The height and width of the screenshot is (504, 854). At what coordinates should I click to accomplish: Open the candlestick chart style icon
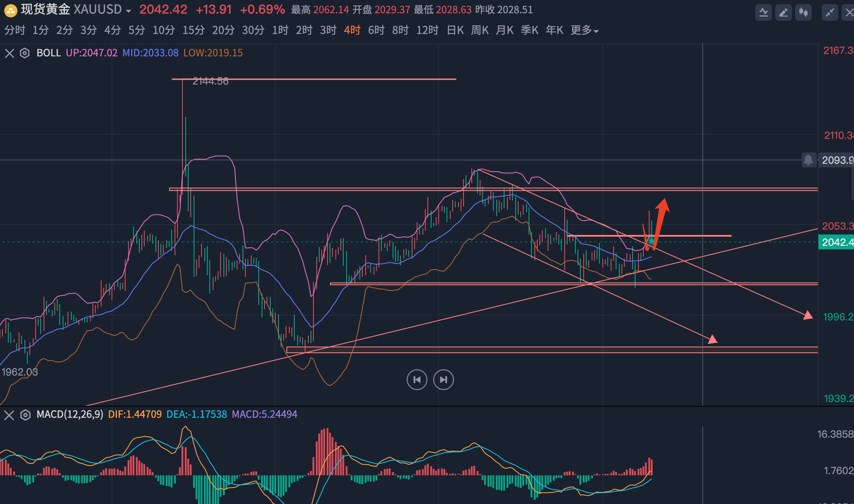(x=803, y=12)
